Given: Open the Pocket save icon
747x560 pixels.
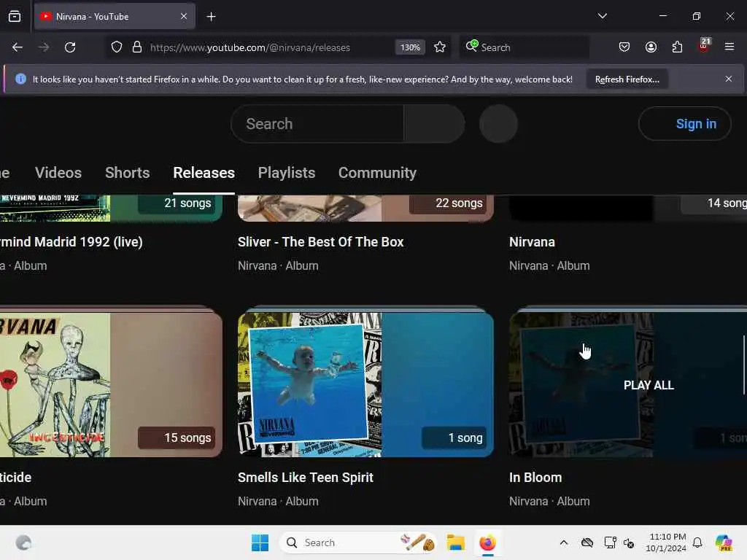Looking at the screenshot, I should (624, 47).
